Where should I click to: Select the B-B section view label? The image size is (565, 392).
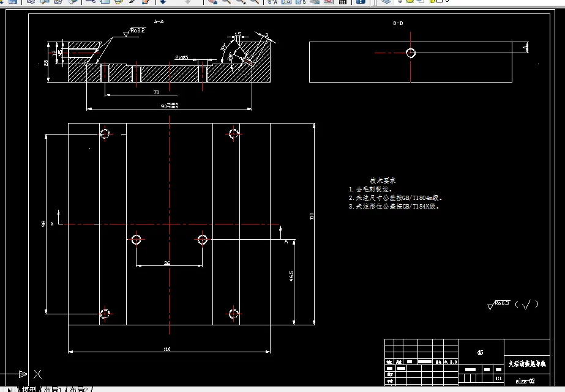398,23
